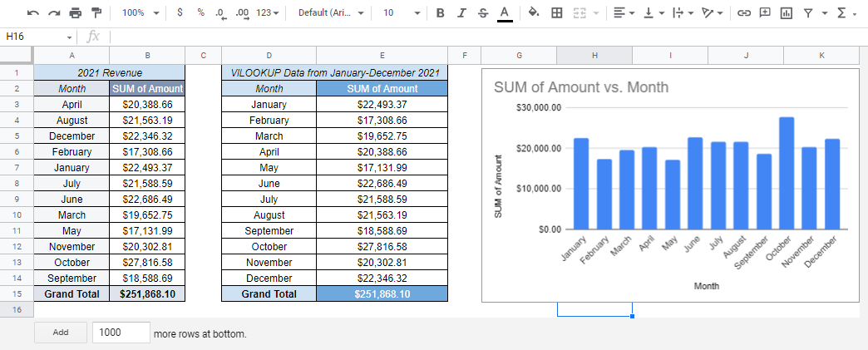Screen dimensions: 868x350
Task: Select the column H header
Action: (x=594, y=55)
